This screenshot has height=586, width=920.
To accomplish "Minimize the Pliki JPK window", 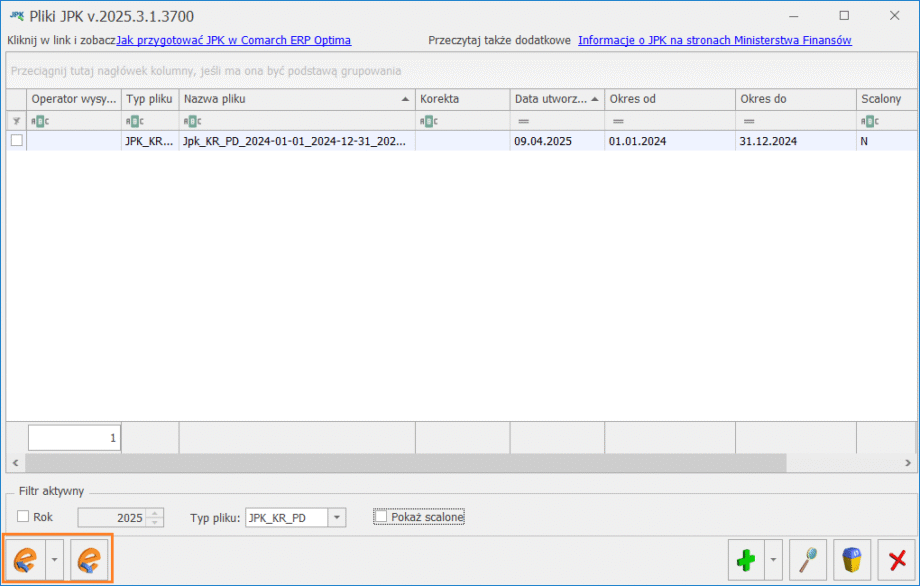I will [x=793, y=16].
